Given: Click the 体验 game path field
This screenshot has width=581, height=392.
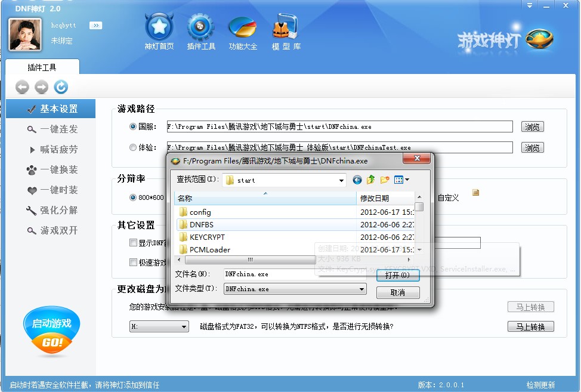Looking at the screenshot, I should [x=339, y=147].
